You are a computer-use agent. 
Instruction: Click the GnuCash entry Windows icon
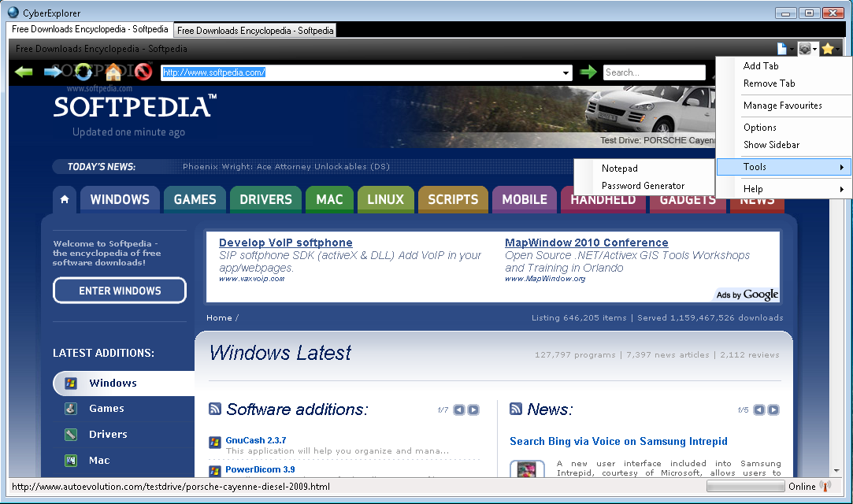[x=215, y=442]
